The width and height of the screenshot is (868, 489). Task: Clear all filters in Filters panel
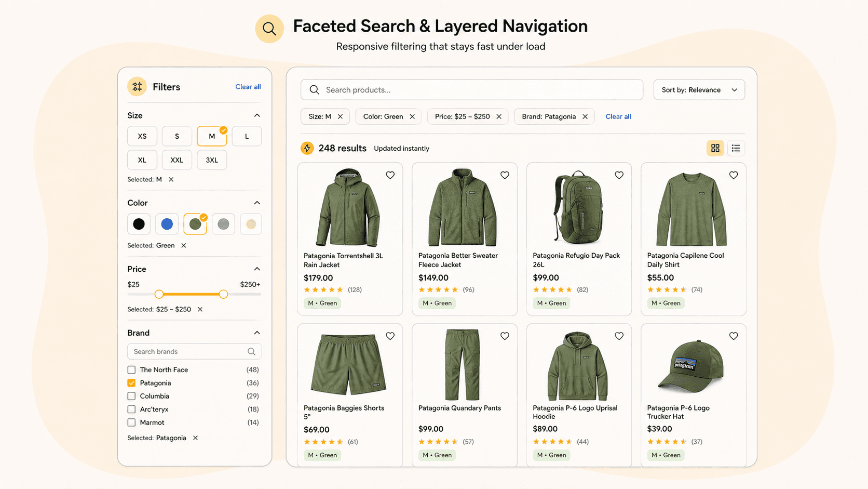pos(248,87)
